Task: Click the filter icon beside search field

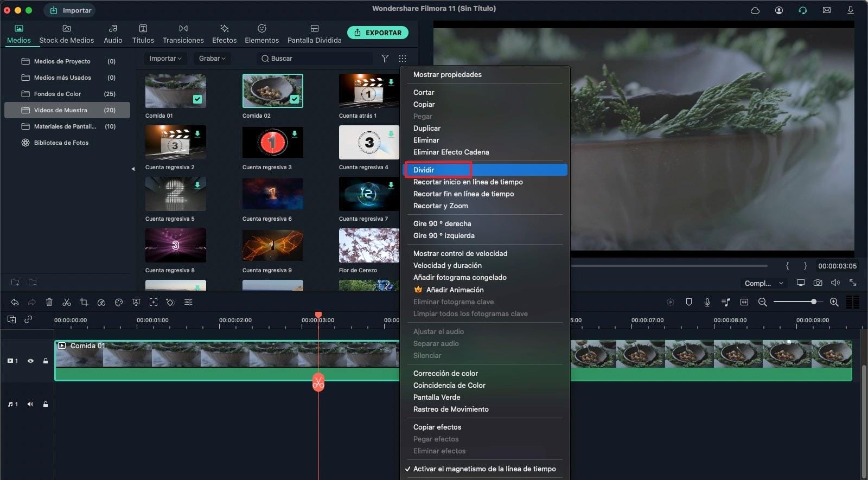Action: point(385,59)
